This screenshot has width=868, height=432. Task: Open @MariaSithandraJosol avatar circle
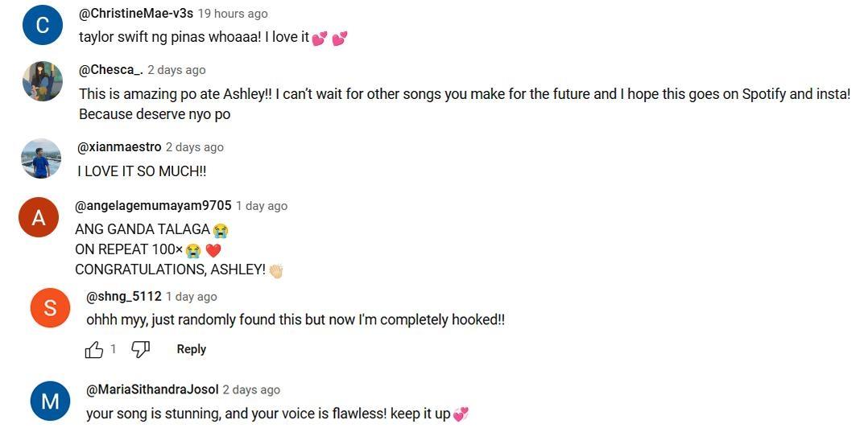[50, 401]
